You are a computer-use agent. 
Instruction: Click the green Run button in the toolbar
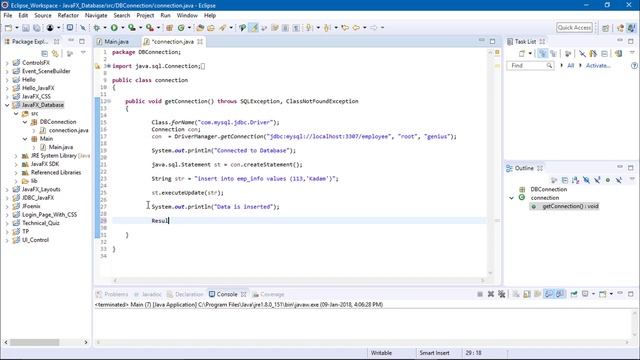click(x=114, y=28)
